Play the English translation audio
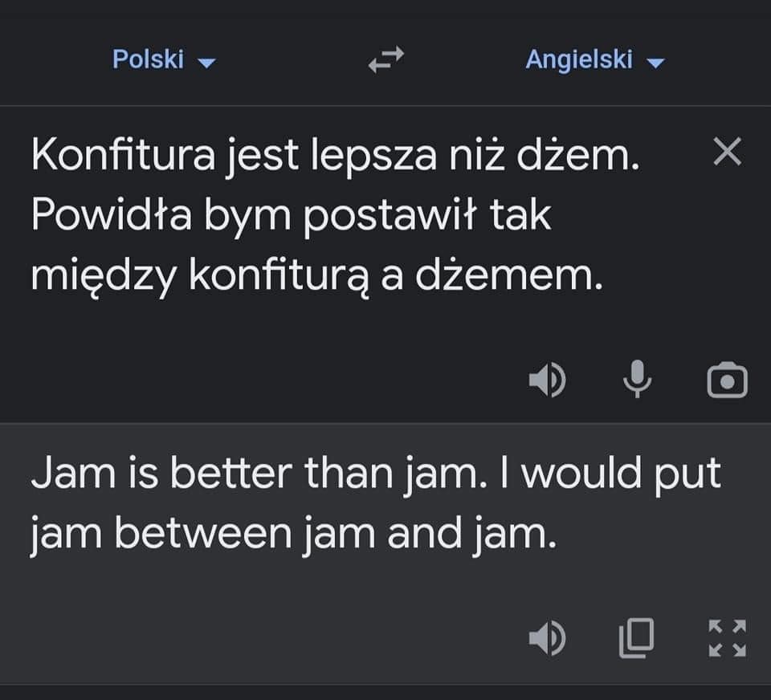This screenshot has height=700, width=771. coord(547,638)
